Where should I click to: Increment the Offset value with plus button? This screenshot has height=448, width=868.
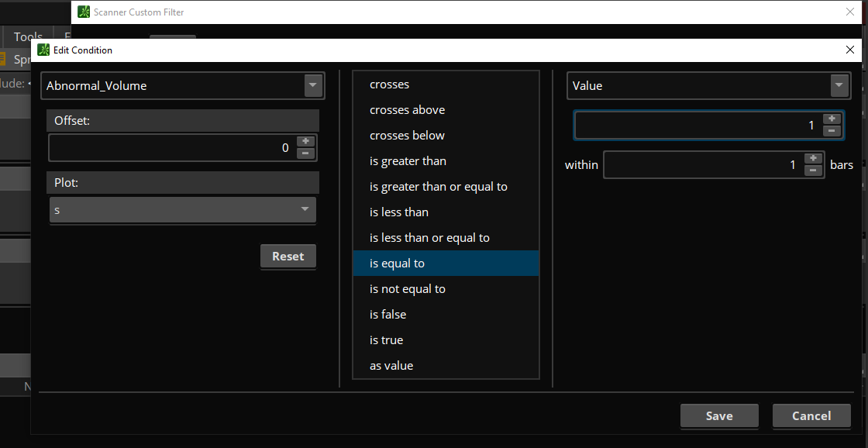pos(305,141)
